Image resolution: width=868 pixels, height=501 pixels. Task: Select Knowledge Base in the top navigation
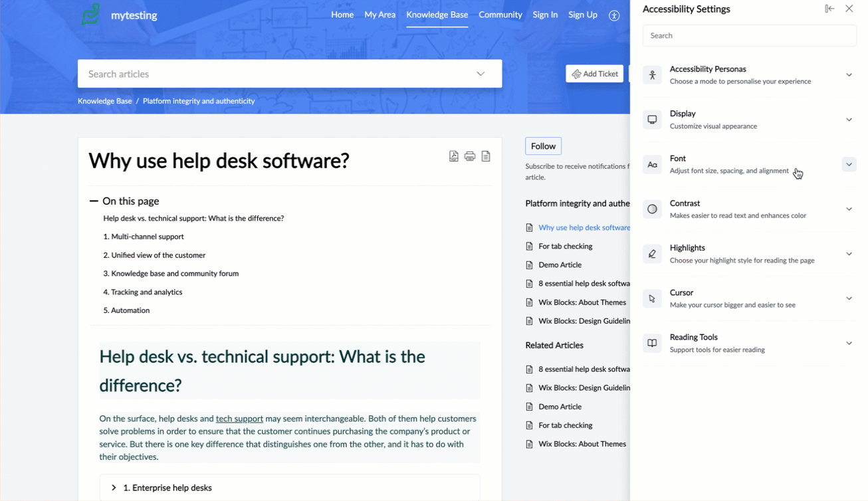[437, 15]
